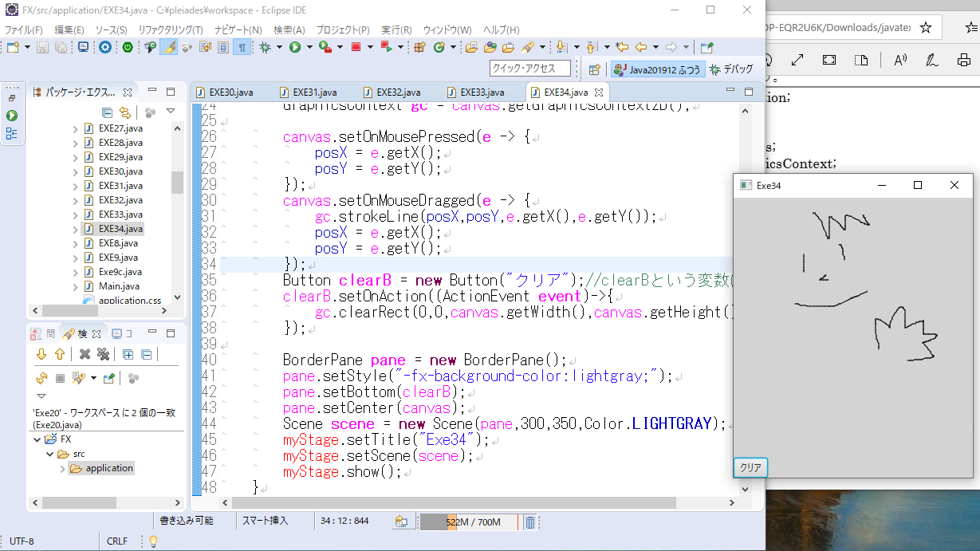Click the green Run button in toolbar
Image resolution: width=980 pixels, height=551 pixels.
click(x=294, y=48)
